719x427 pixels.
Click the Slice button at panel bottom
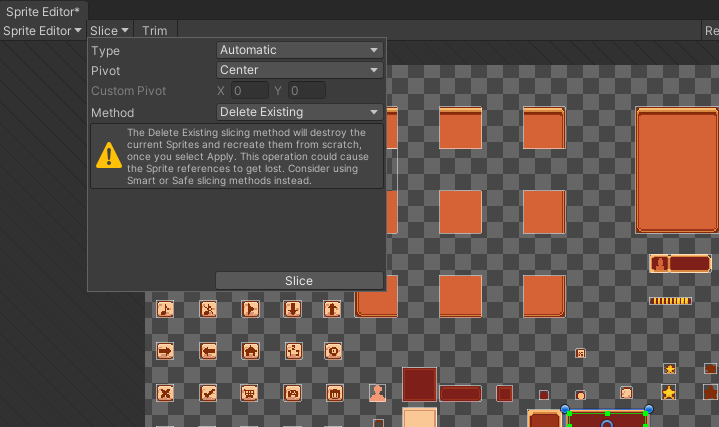click(299, 281)
